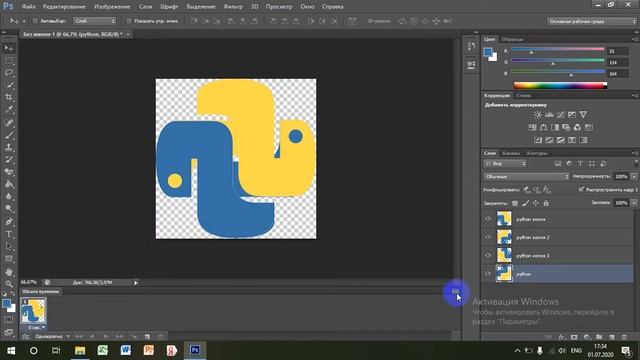Hide the bottom python layer
The width and height of the screenshot is (640, 360).
click(x=488, y=273)
